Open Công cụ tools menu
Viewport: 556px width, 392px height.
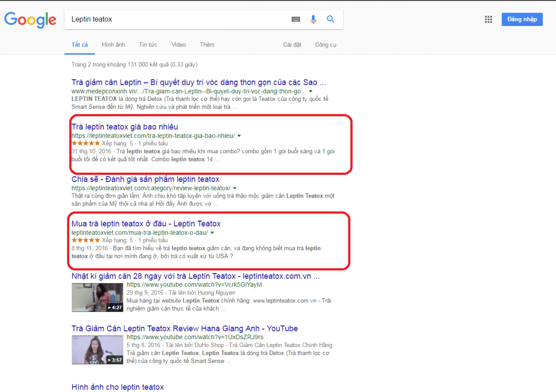pos(326,45)
